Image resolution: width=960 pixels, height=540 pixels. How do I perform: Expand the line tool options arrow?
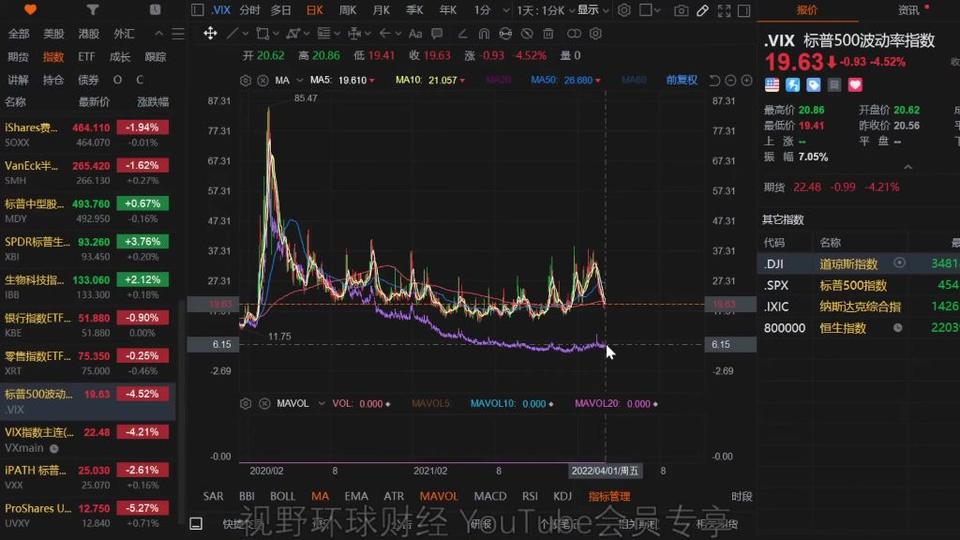(x=245, y=34)
